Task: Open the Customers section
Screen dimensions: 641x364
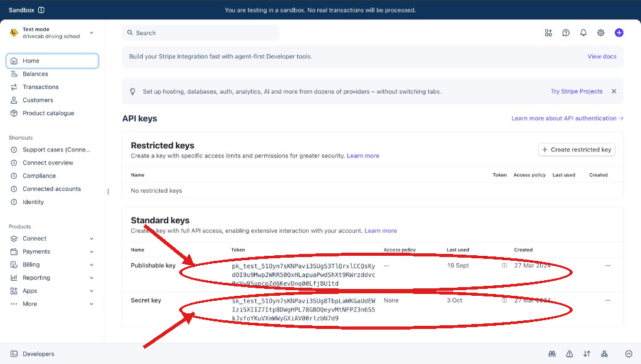Action: pos(38,100)
